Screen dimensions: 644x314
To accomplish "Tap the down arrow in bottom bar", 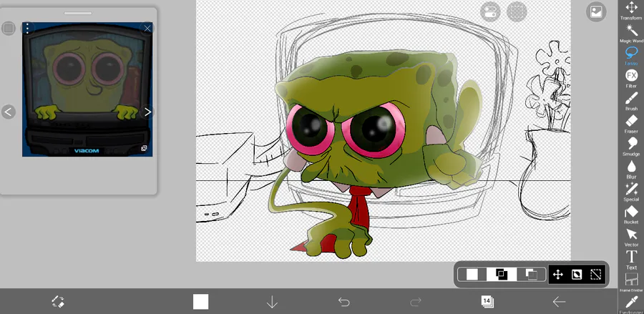I will click(272, 302).
